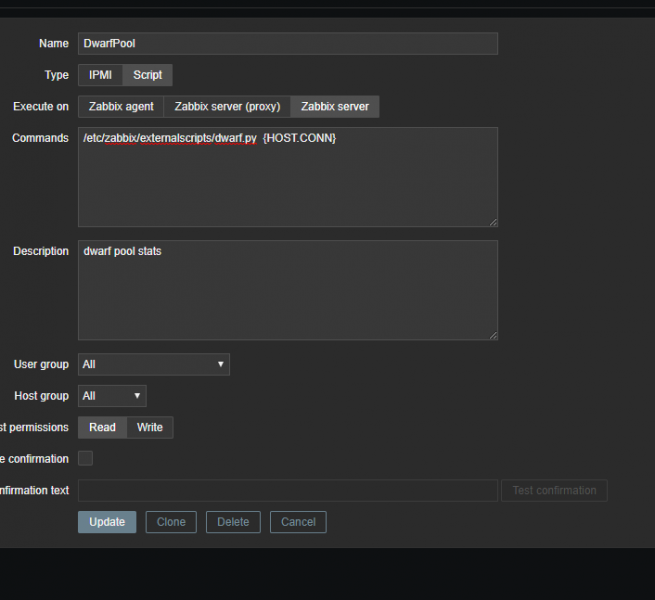The width and height of the screenshot is (655, 600).
Task: Click the 'dwarf pool stats' description text
Action: point(122,251)
